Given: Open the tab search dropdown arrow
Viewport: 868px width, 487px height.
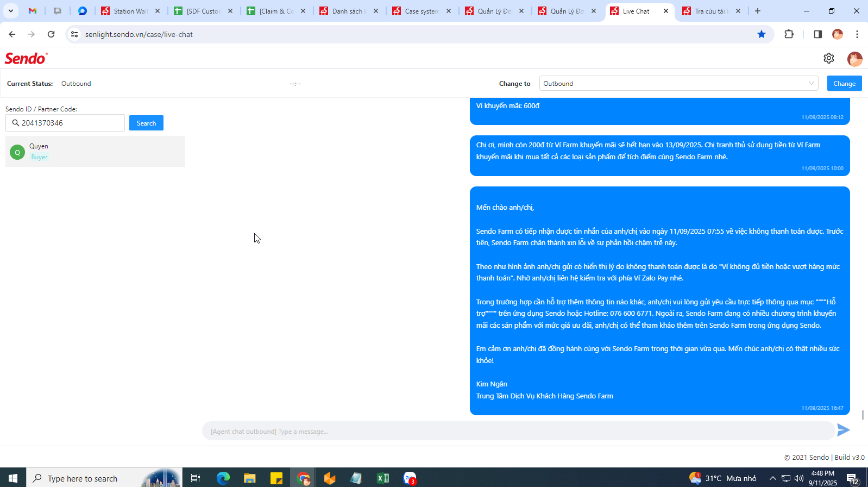Looking at the screenshot, I should pos(10,11).
